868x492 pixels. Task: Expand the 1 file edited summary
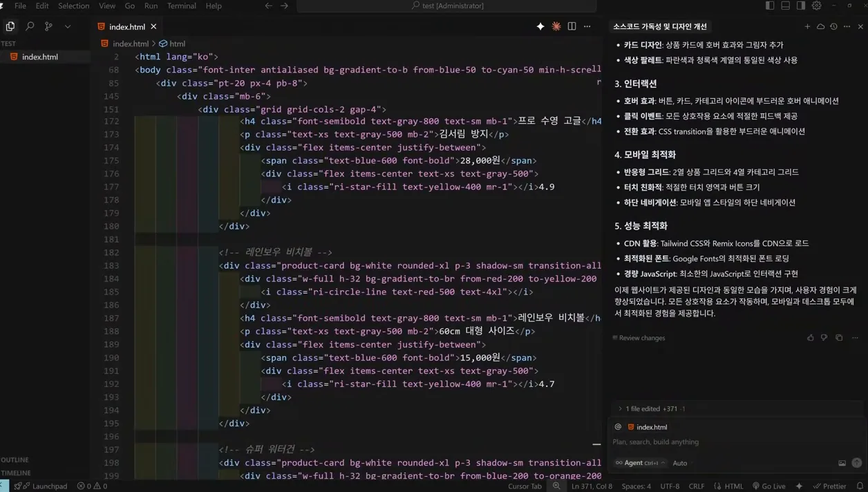click(651, 408)
